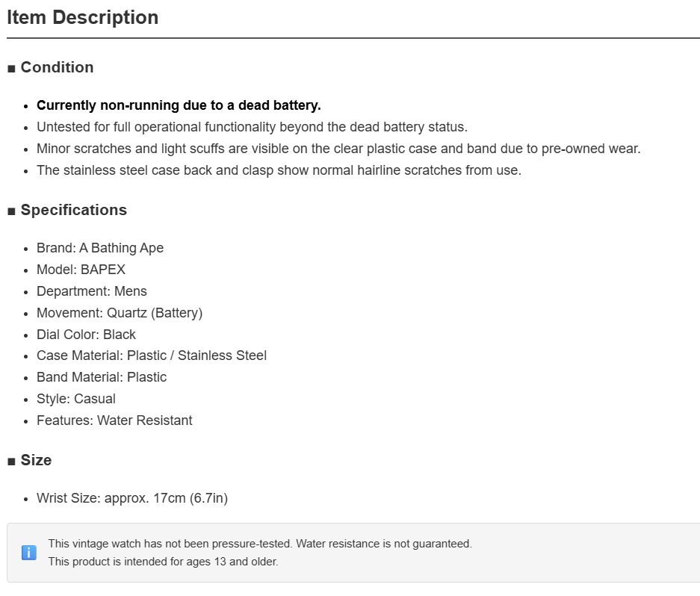
Task: Click 'Movement: Quartz (Battery)' text
Action: coord(120,313)
